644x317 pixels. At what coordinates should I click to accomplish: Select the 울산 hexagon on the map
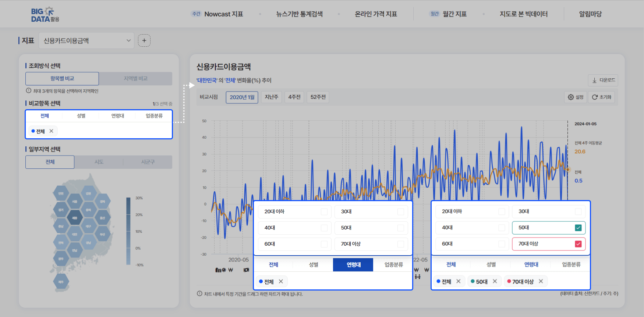(102, 217)
